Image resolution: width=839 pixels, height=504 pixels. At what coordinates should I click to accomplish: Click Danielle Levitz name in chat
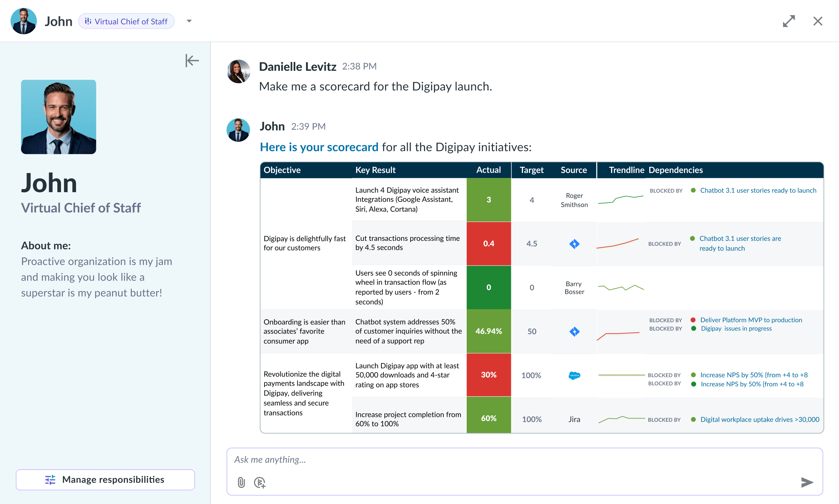tap(298, 67)
